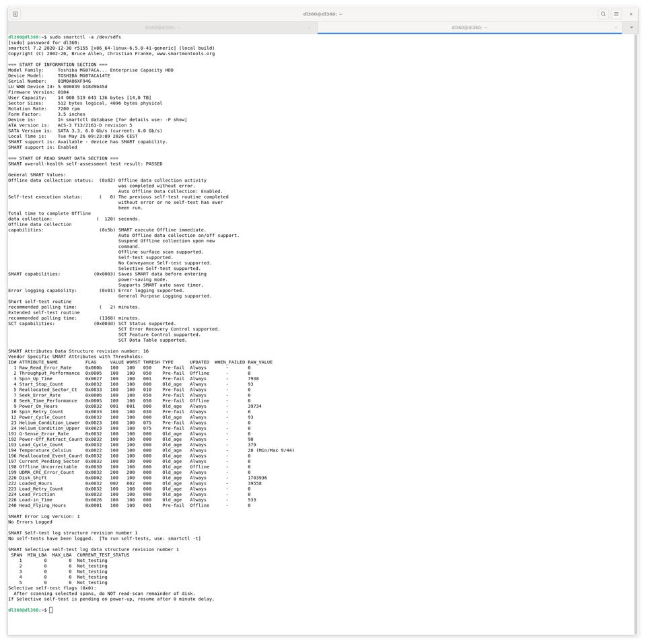Select the second dl360@dl360 tab
Viewport: 646px width, 644px height.
click(469, 28)
